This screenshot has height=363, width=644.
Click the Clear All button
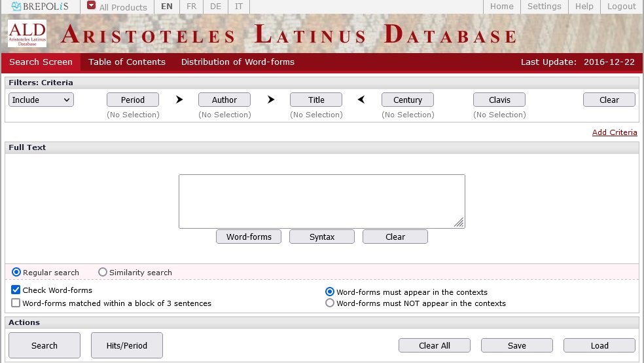pyautogui.click(x=434, y=345)
